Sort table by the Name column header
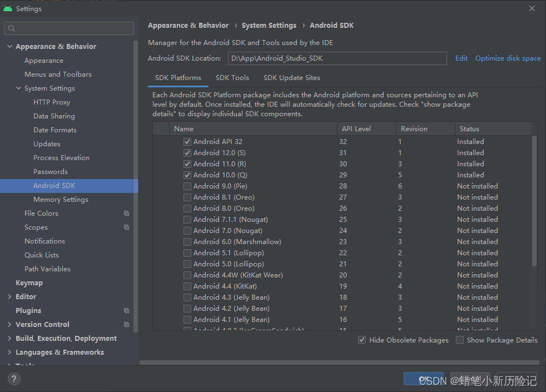 coord(253,129)
